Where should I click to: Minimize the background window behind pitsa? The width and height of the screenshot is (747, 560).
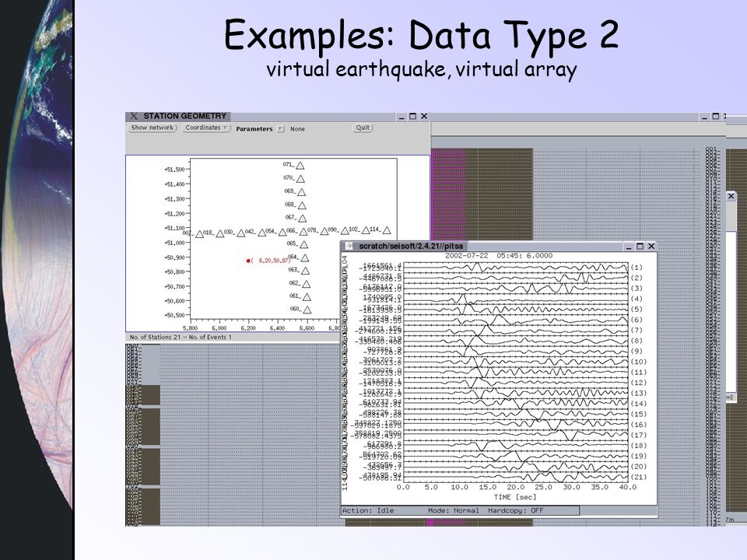pos(705,117)
